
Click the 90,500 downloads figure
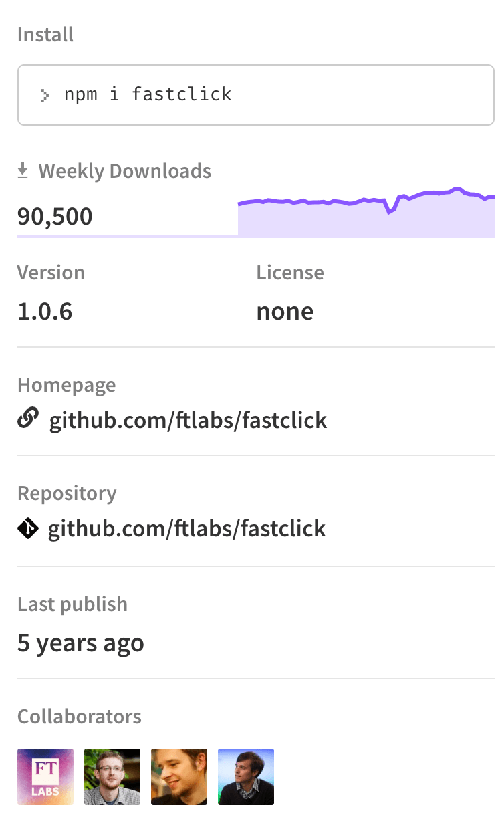pos(55,216)
